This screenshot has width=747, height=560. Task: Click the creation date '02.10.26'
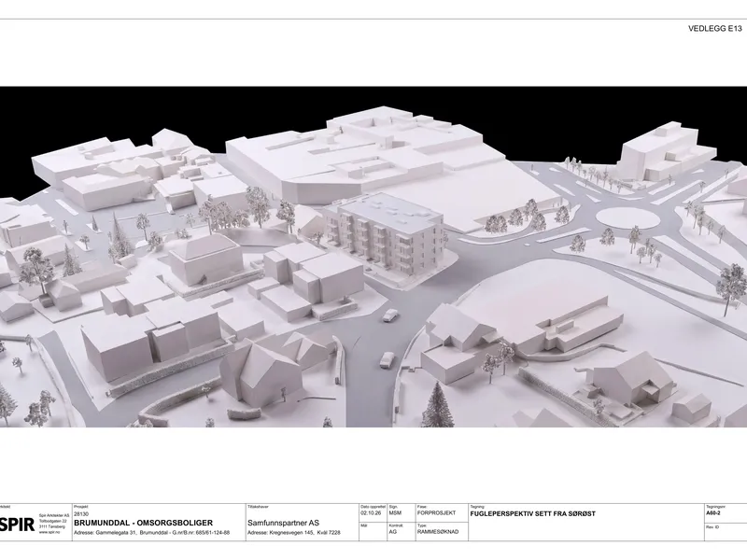click(x=371, y=513)
